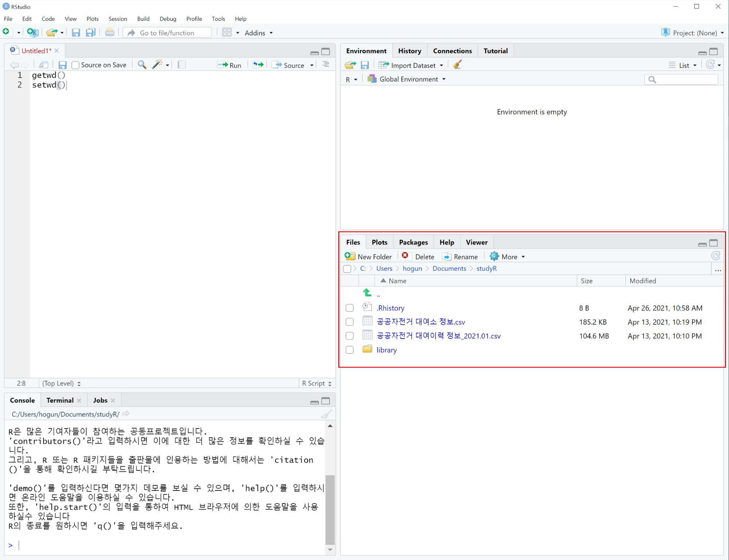Click the find/replace magnifier in editor toolbar
The height and width of the screenshot is (560, 729).
click(142, 65)
